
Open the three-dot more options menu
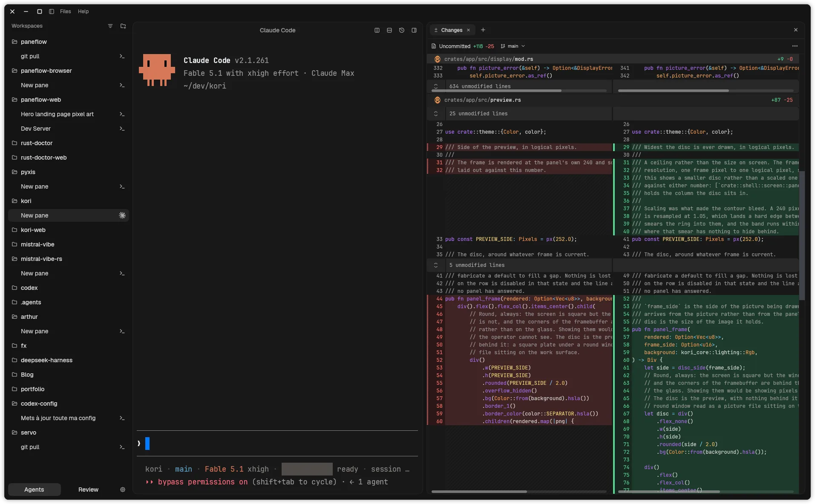click(x=795, y=46)
